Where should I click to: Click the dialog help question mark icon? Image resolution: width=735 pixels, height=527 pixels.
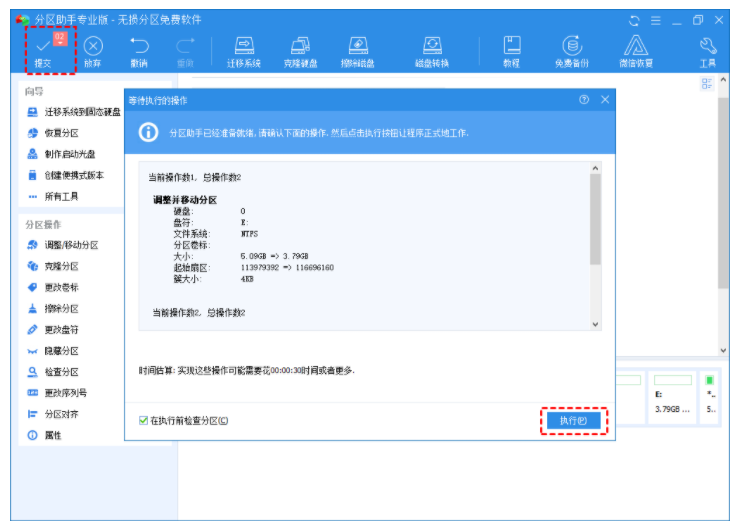pos(584,100)
